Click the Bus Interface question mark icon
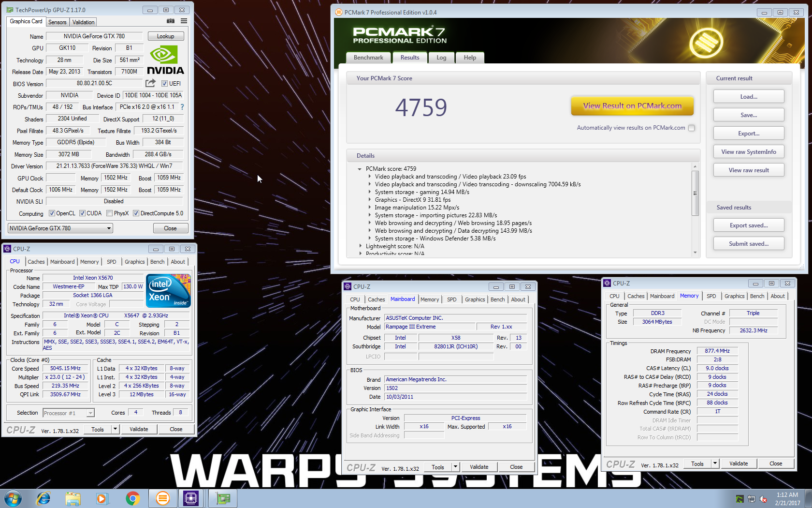812x508 pixels. [182, 107]
